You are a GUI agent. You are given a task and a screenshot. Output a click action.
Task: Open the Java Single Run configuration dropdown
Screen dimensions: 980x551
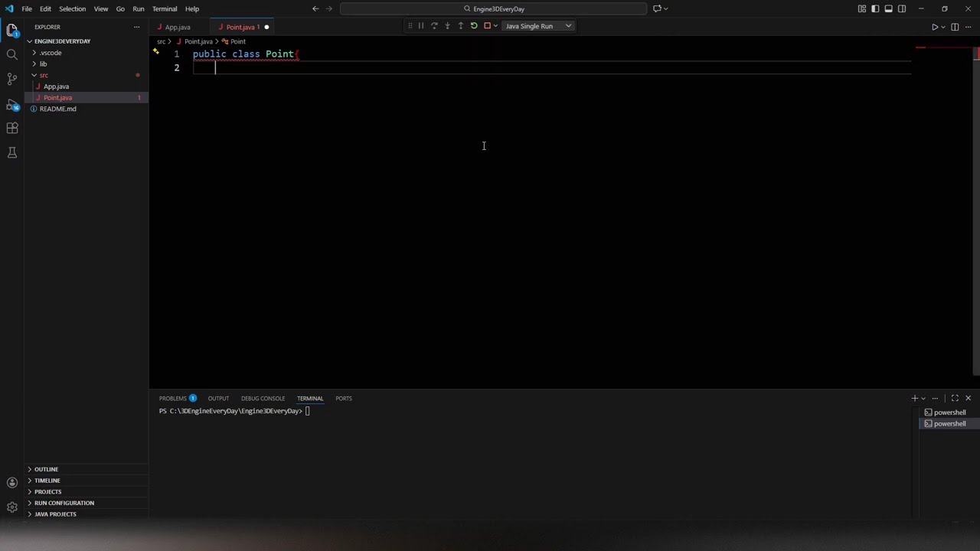click(x=537, y=26)
